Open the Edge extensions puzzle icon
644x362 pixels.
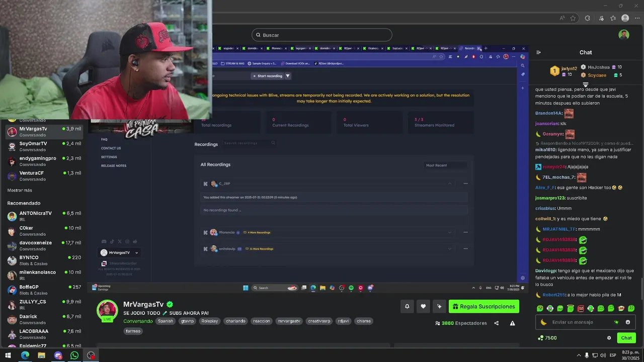[587, 18]
